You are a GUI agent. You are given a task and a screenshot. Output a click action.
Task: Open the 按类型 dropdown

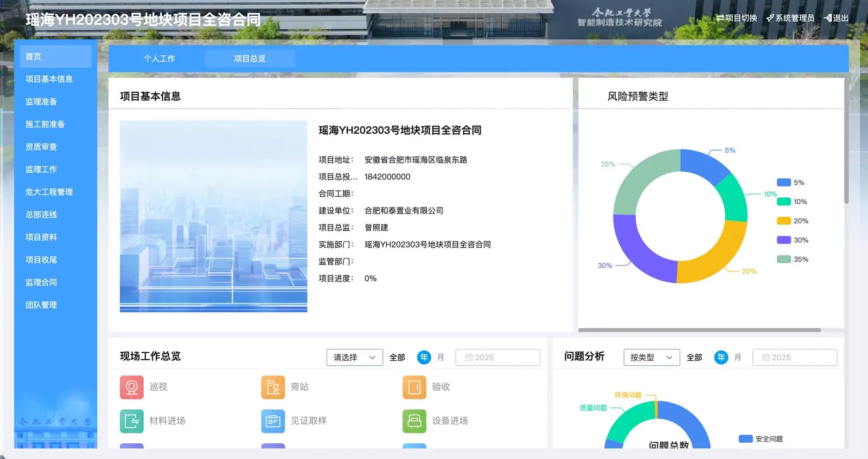[x=652, y=358]
